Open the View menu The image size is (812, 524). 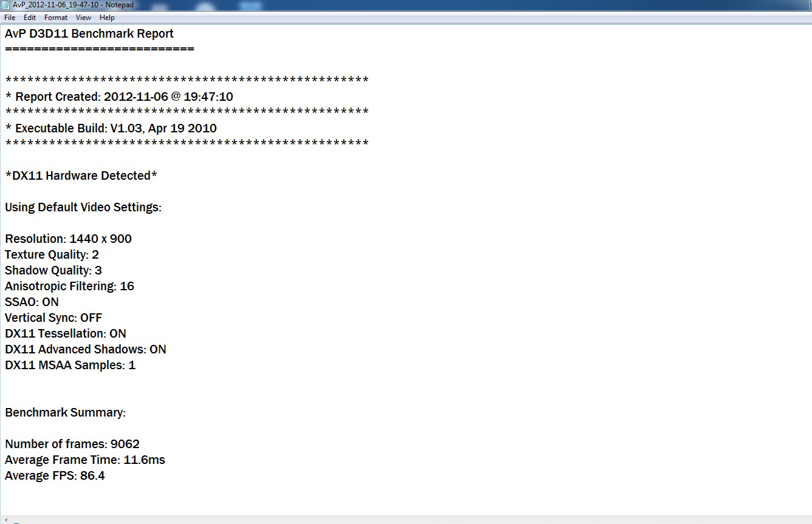click(83, 18)
